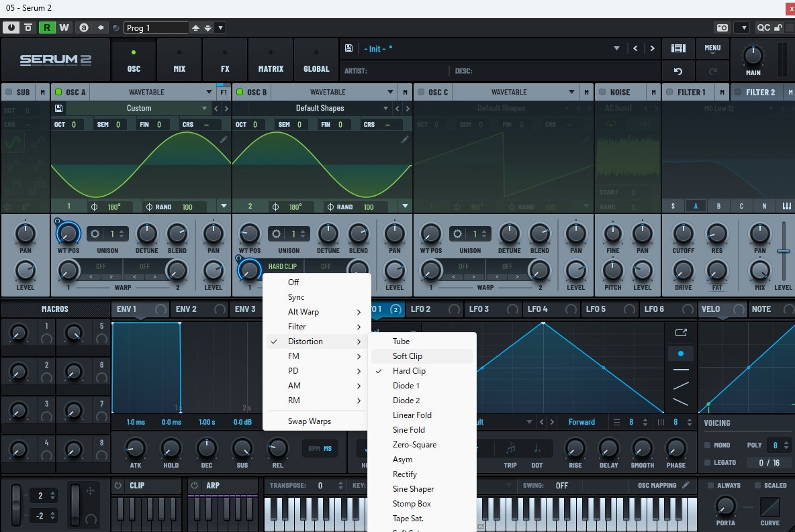Click the ENV 1 modulation source ring

[x=160, y=309]
